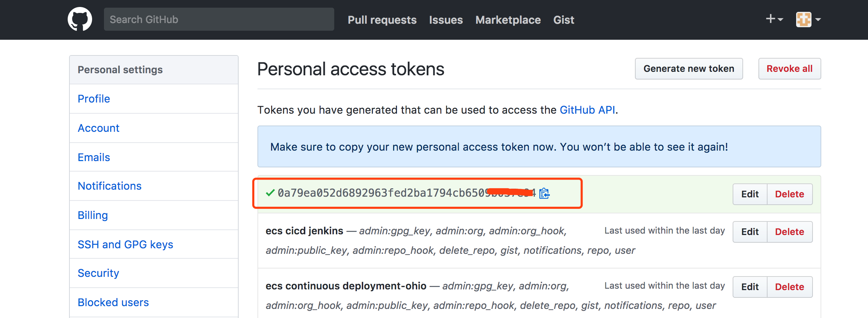Click Generate new token button

[689, 69]
